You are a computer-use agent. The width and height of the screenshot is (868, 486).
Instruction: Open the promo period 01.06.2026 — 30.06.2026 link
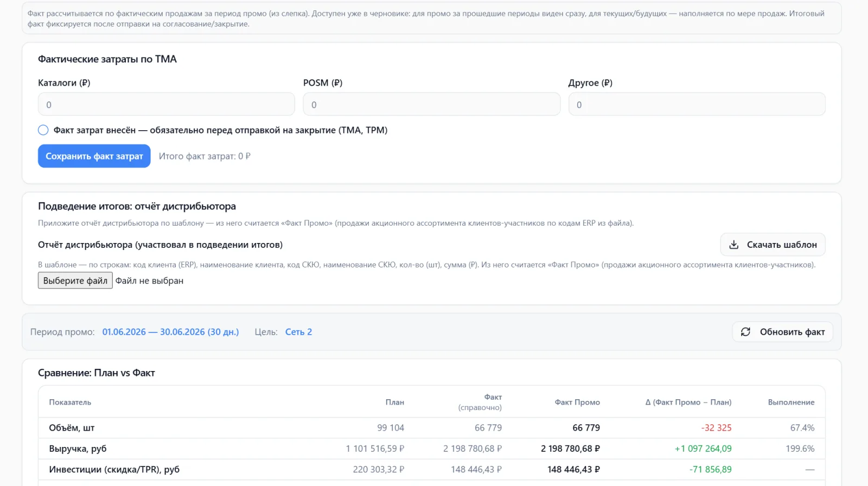(x=170, y=332)
